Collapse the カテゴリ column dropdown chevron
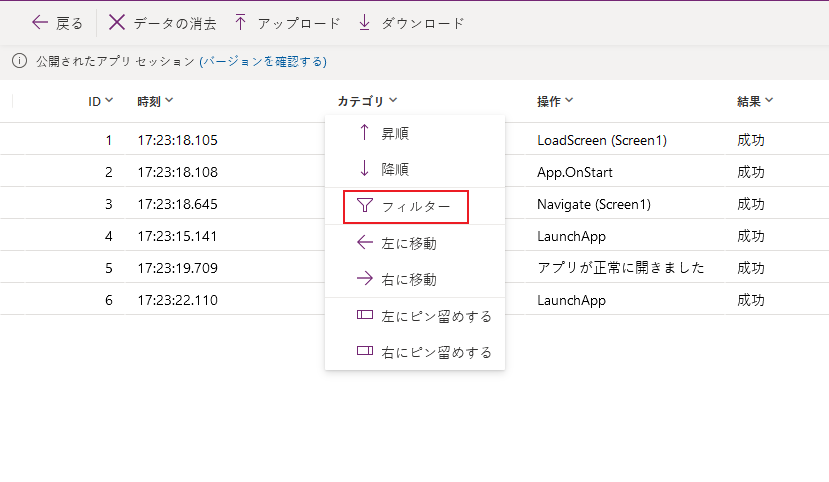 [393, 100]
